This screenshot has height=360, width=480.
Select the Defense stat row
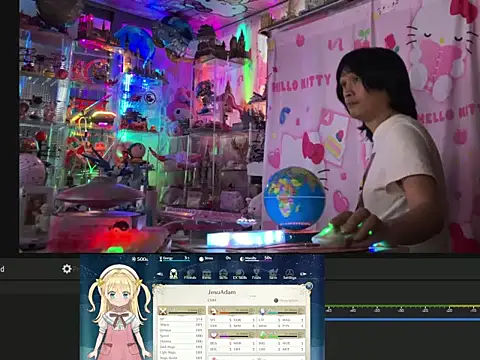pos(181,330)
